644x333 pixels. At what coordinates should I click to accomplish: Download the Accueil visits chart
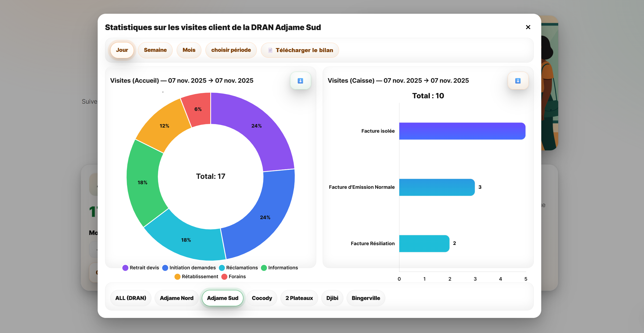[300, 81]
